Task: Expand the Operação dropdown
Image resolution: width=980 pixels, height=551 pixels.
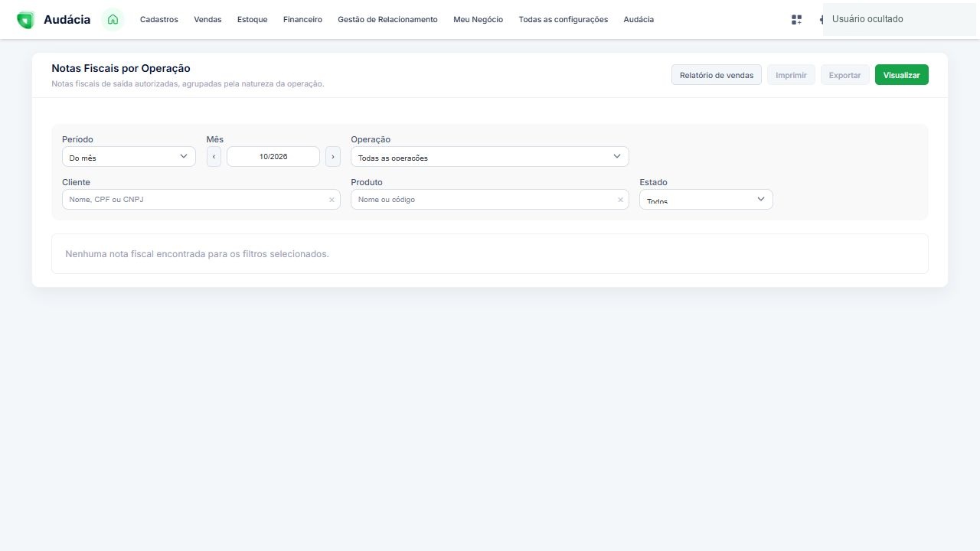Action: click(x=490, y=157)
